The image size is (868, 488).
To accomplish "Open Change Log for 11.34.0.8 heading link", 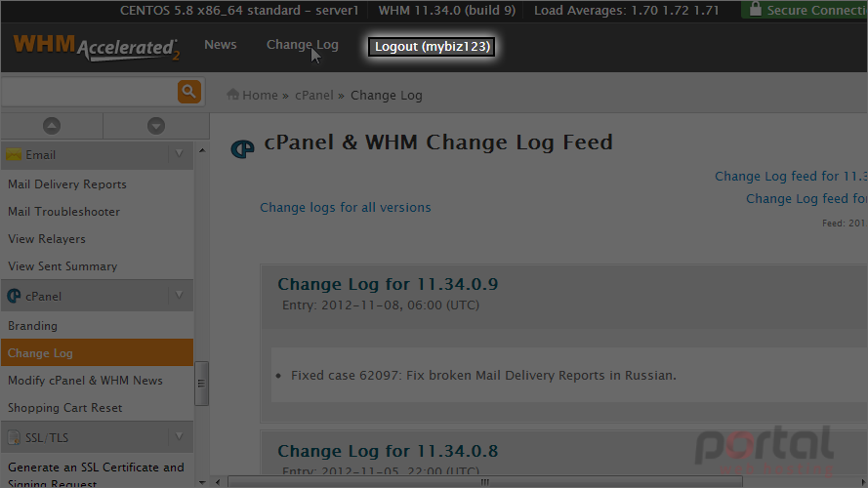I will (388, 451).
